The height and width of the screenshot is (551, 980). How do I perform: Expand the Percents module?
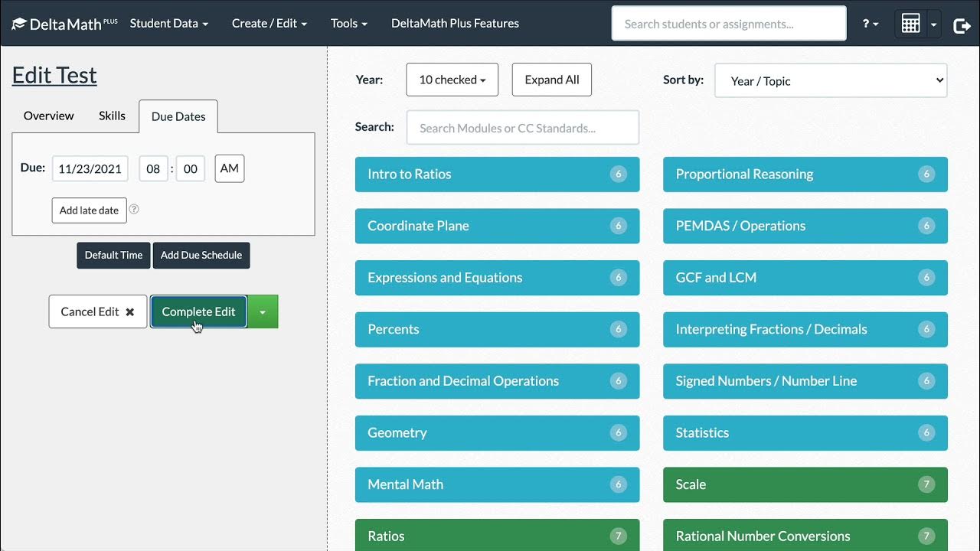tap(498, 329)
